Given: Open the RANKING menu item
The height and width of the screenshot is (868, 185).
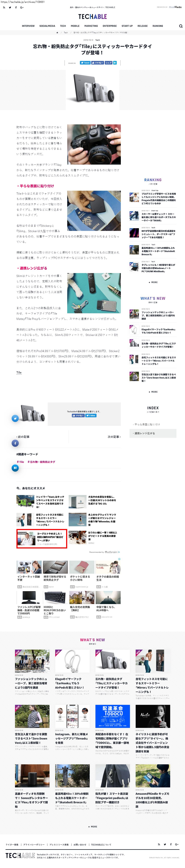Looking at the screenshot, I should tap(158, 26).
